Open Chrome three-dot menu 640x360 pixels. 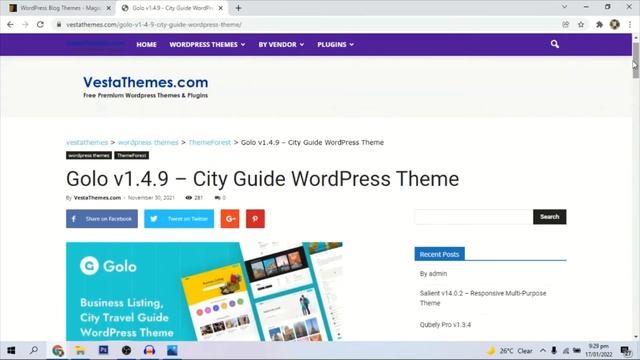(x=630, y=24)
